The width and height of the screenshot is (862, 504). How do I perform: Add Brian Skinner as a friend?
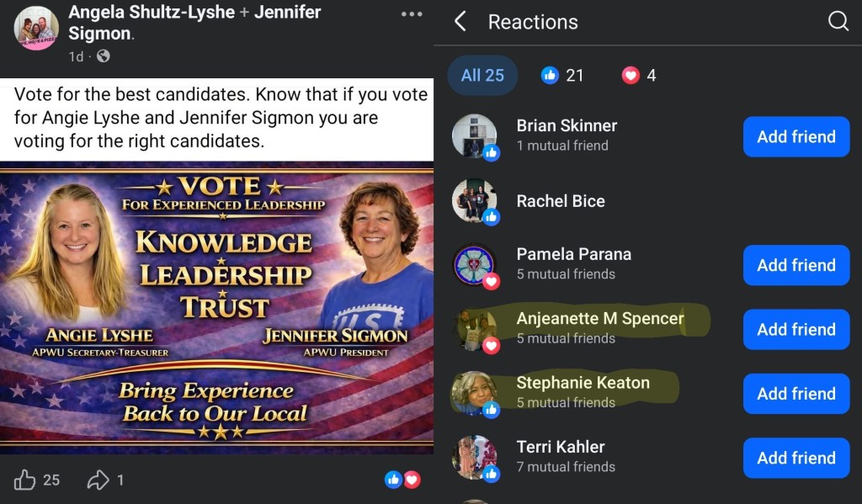pyautogui.click(x=796, y=136)
